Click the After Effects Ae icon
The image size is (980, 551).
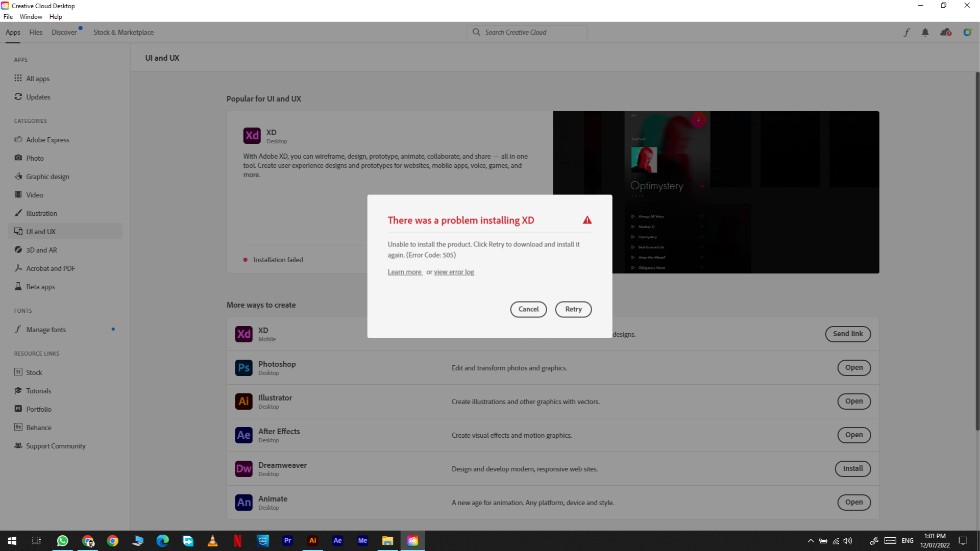tap(243, 435)
